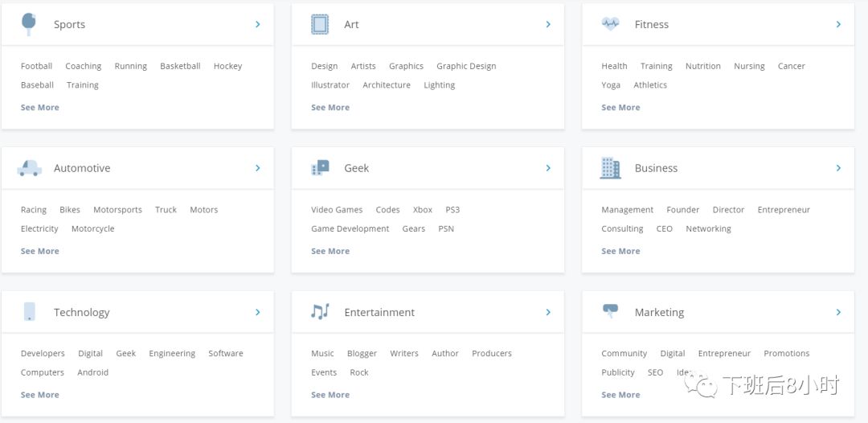Select the Networking tag

point(708,228)
